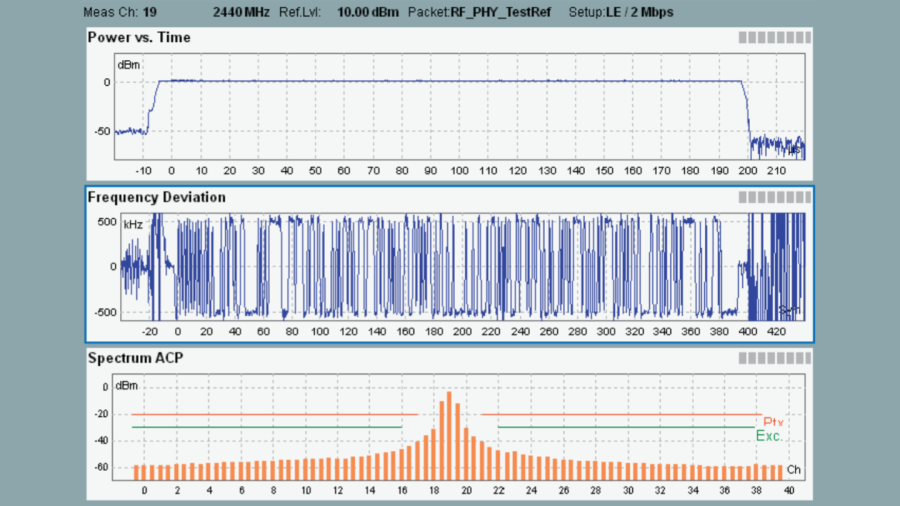Image resolution: width=900 pixels, height=506 pixels.
Task: Select the Spectrum ACP panel title
Action: (x=135, y=358)
